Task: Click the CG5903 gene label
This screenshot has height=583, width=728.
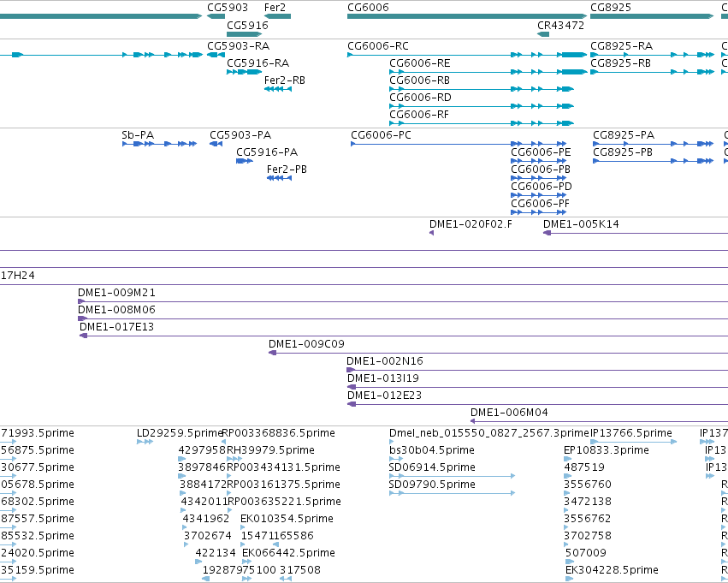Action: [228, 8]
